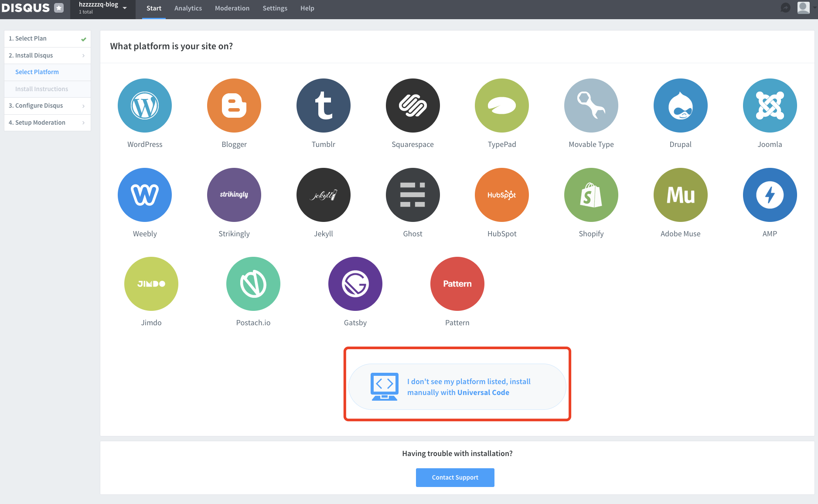The image size is (818, 504).
Task: Click the Gatsby text label
Action: pos(355,323)
